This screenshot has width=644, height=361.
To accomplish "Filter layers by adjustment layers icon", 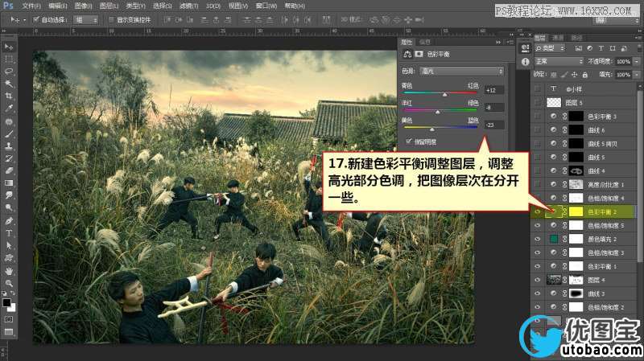I will coord(590,48).
